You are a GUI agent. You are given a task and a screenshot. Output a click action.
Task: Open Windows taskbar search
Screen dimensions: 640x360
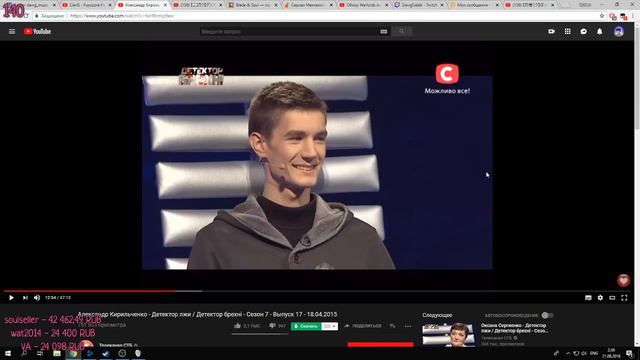coord(24,353)
